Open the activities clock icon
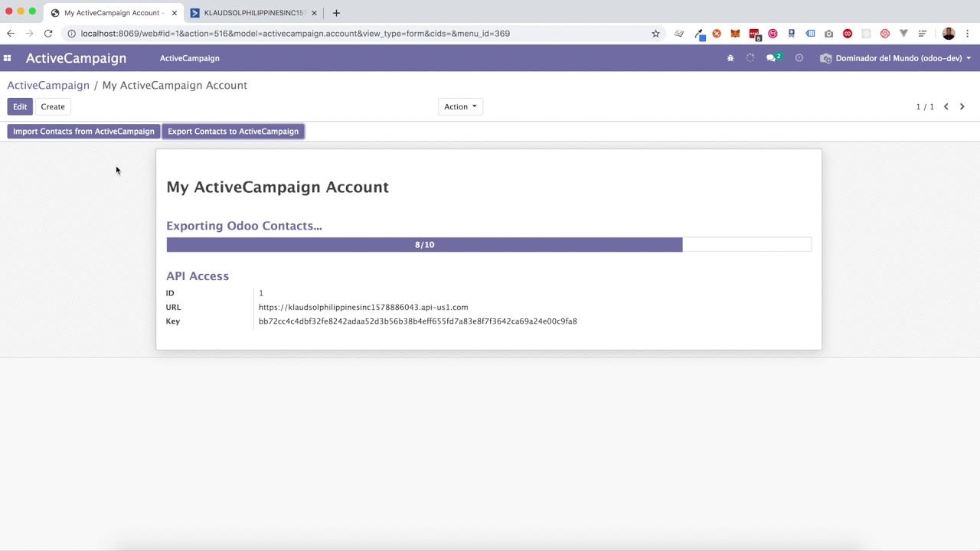The width and height of the screenshot is (980, 551). [799, 58]
